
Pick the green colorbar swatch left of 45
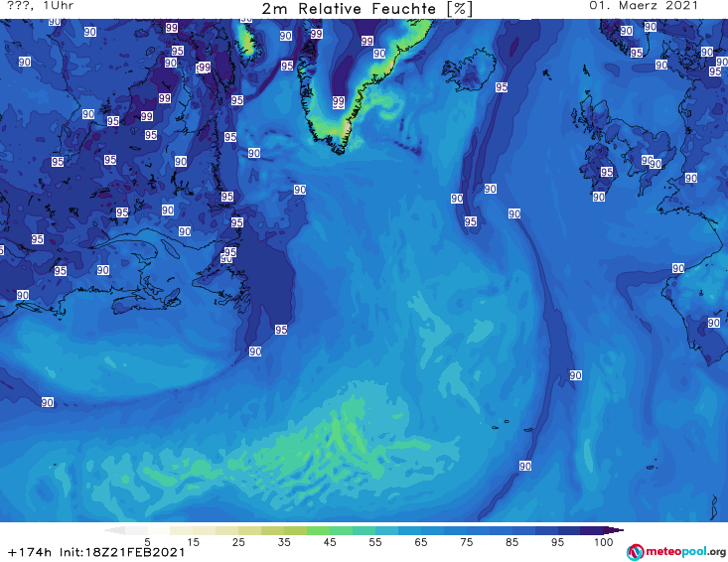[318, 530]
